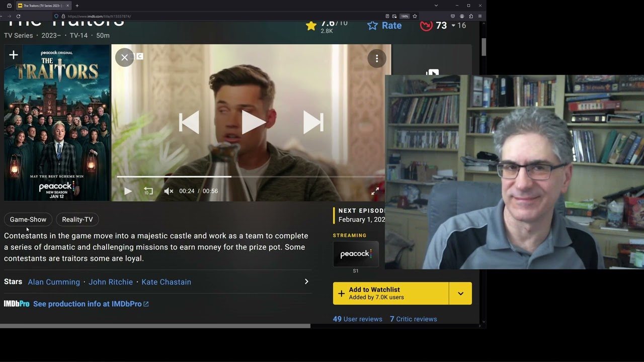
Task: Click the vertical page scrollbar
Action: (x=484, y=47)
